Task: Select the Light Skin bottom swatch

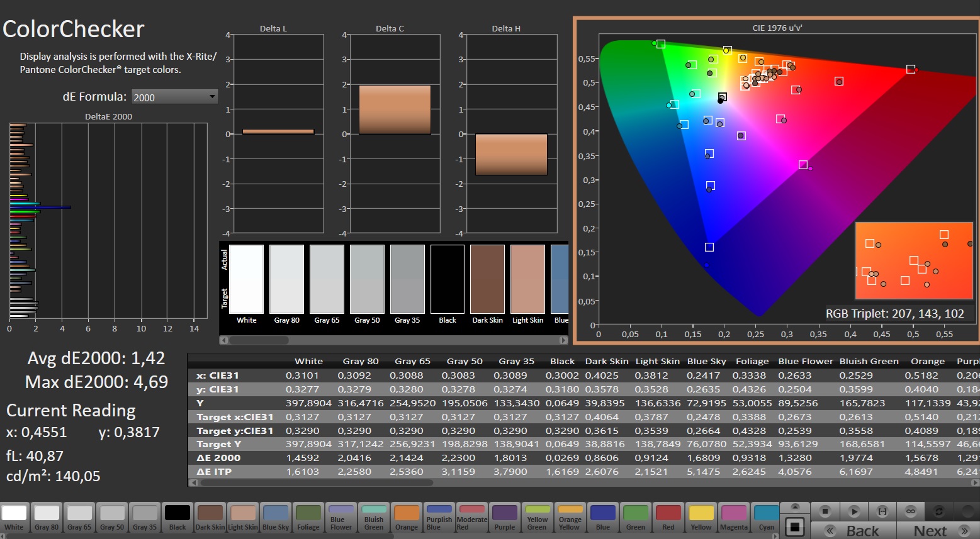Action: pos(243,518)
